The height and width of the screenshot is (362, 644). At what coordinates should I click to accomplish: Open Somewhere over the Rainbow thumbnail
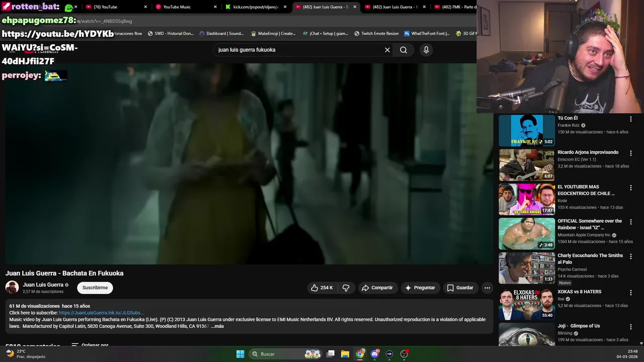pyautogui.click(x=527, y=233)
